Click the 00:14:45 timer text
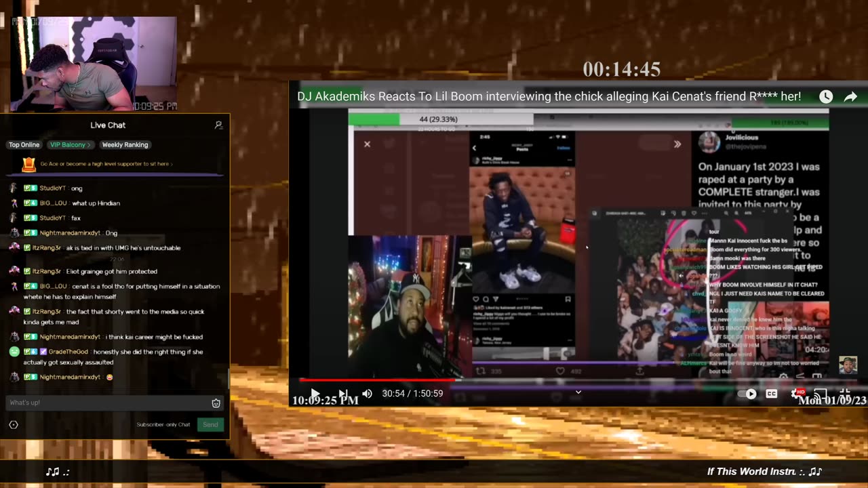This screenshot has height=488, width=868. 622,69
